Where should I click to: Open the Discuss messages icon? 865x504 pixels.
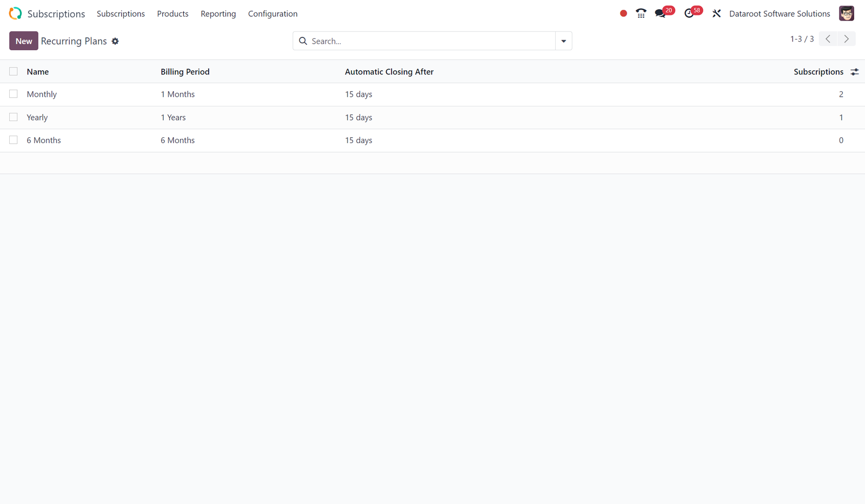click(660, 14)
